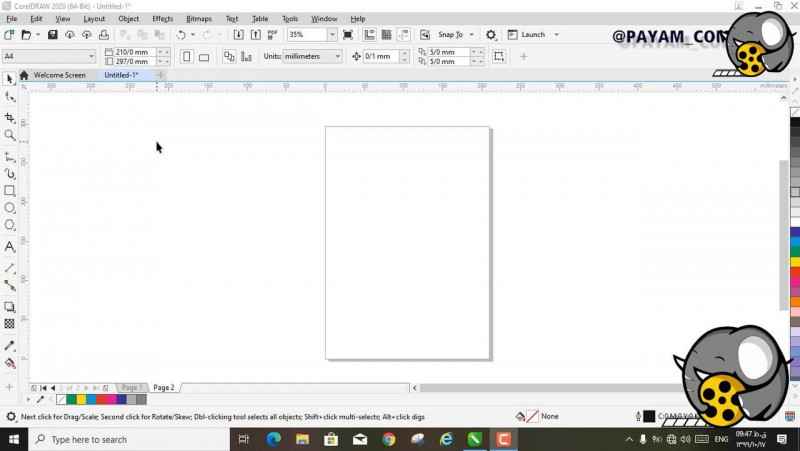Switch page to landscape orientation
The height and width of the screenshot is (451, 800).
pyautogui.click(x=204, y=57)
